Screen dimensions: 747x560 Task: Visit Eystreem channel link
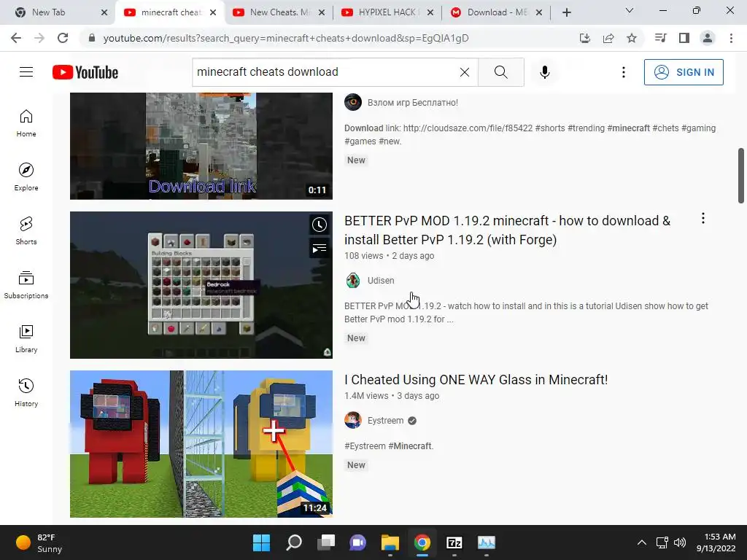[x=385, y=421]
